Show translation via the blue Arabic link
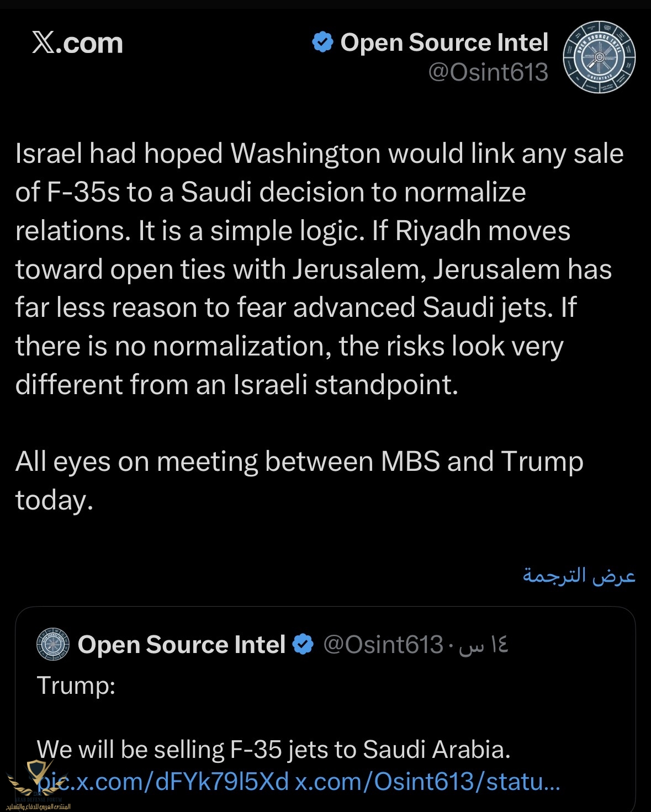The image size is (651, 812). click(579, 575)
